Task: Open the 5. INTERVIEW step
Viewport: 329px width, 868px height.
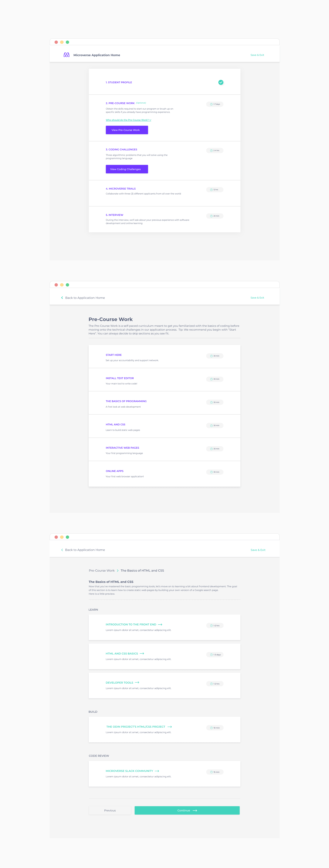Action: coord(114,215)
